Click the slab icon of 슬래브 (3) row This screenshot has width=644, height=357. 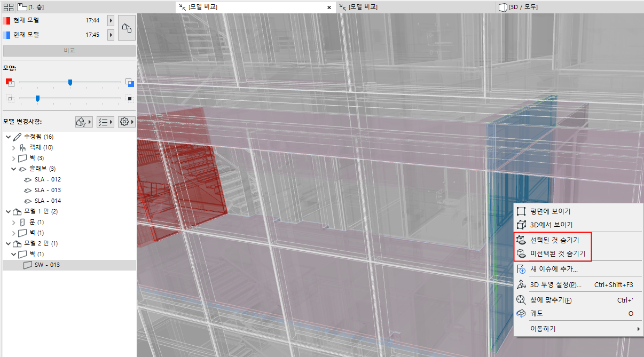[x=22, y=169]
